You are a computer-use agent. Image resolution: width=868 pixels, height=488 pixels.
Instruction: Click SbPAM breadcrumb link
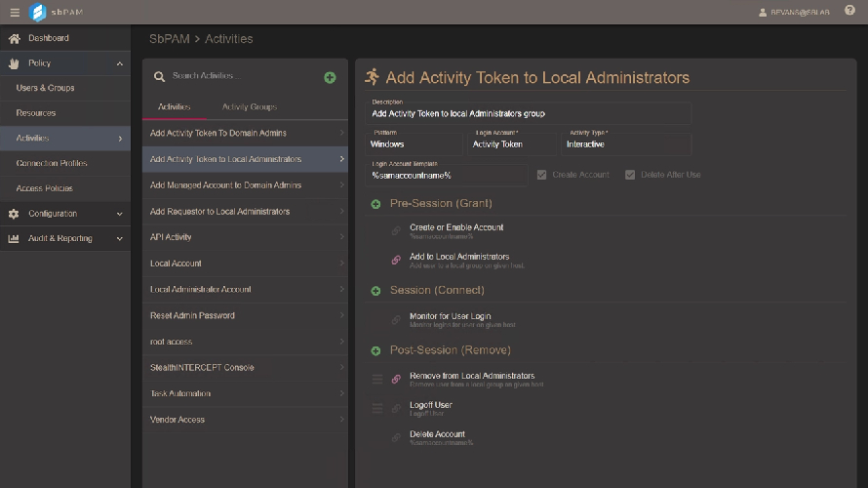[170, 39]
